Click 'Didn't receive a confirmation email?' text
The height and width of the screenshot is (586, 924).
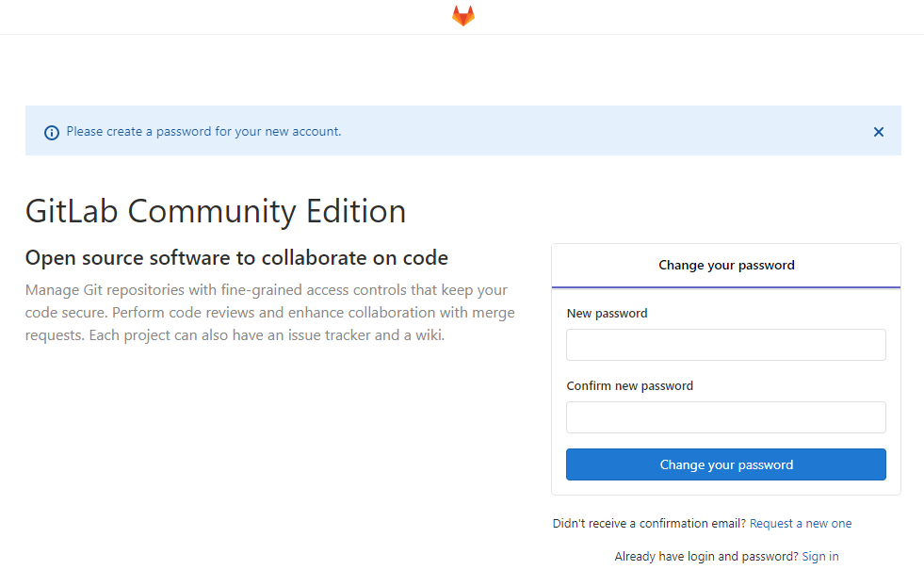point(649,524)
